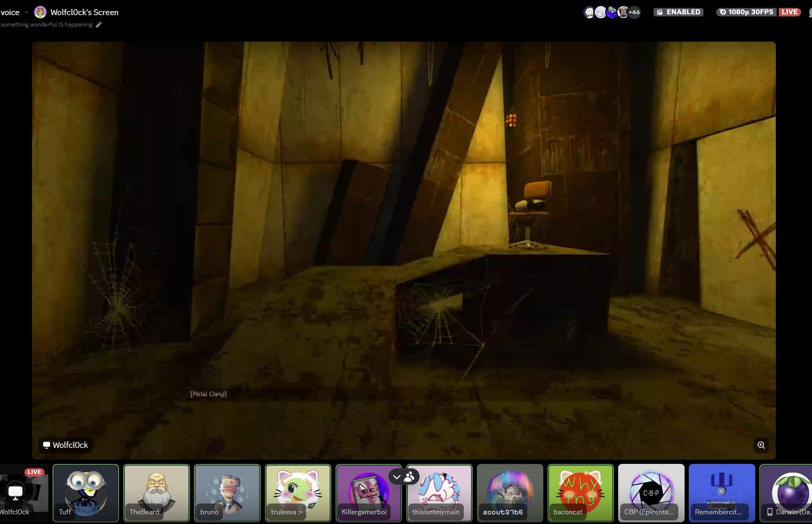Viewport: 812px width, 524px height.
Task: Click the screen-share icon in the WolfclOck stream label
Action: click(46, 445)
